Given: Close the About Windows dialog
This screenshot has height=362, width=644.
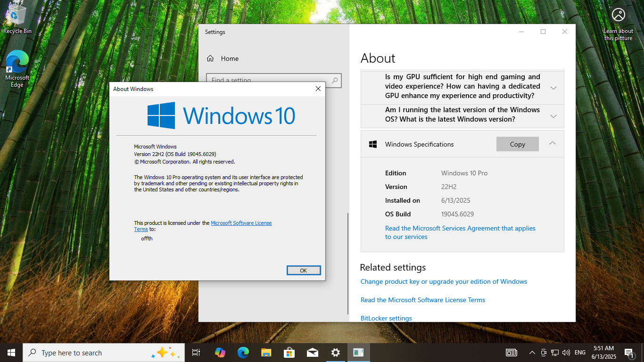Looking at the screenshot, I should [x=318, y=89].
